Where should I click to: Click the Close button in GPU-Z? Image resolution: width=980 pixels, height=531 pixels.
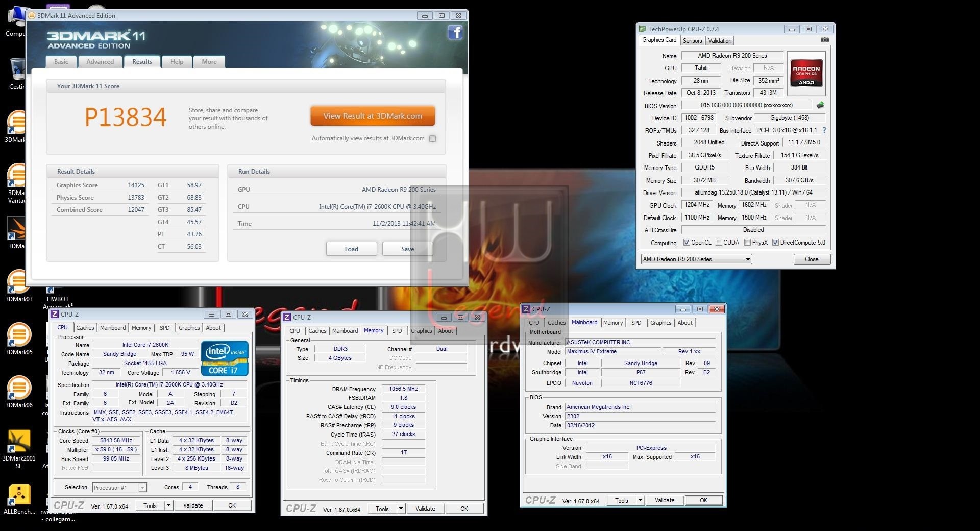tap(812, 259)
